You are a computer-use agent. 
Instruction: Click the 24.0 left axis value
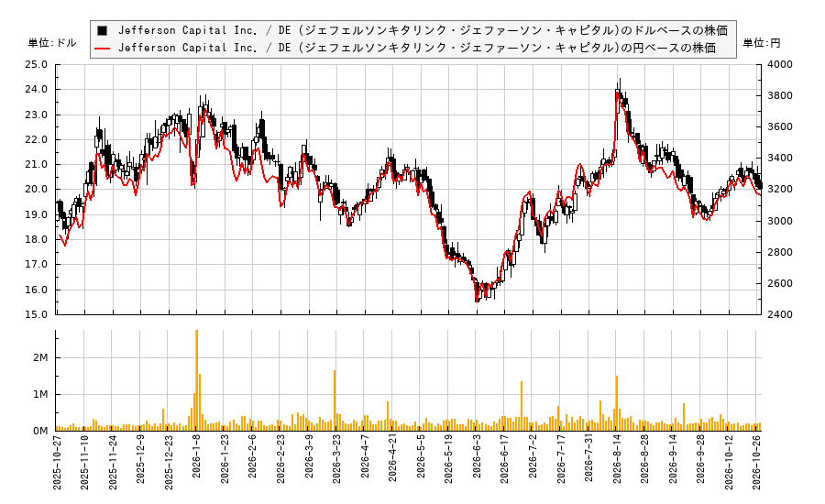pyautogui.click(x=37, y=90)
